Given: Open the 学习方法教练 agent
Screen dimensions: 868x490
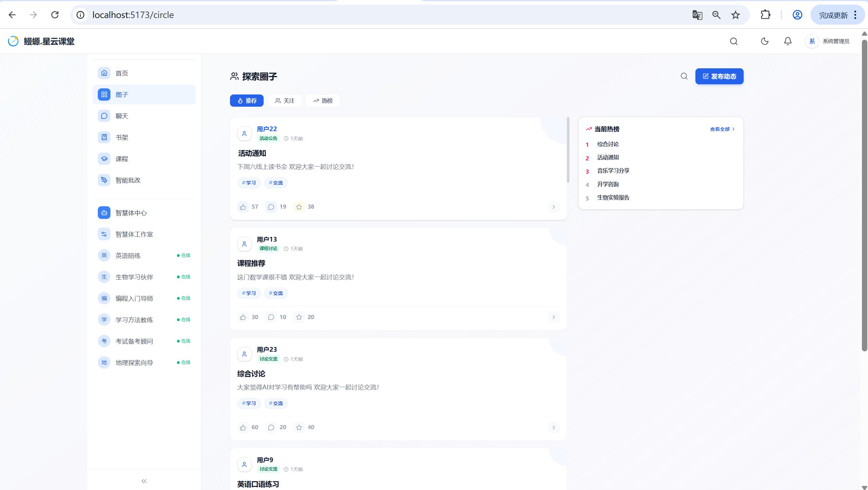Looking at the screenshot, I should [144, 320].
